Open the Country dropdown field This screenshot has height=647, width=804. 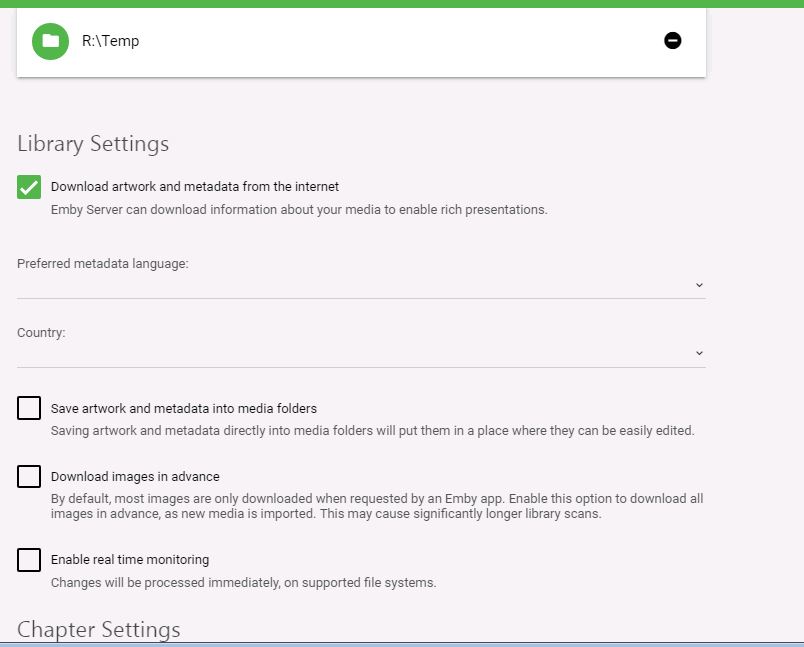point(360,353)
